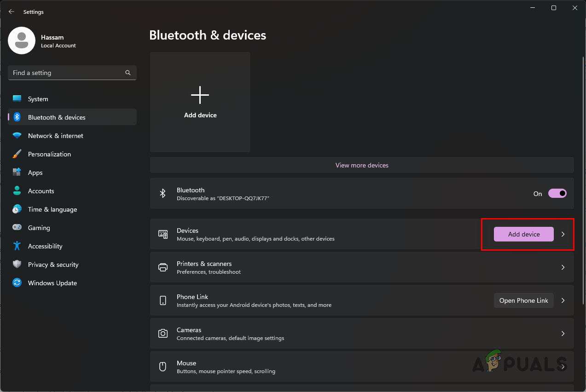Go to Apps settings section
Screen dimensions: 586x392
pos(35,173)
